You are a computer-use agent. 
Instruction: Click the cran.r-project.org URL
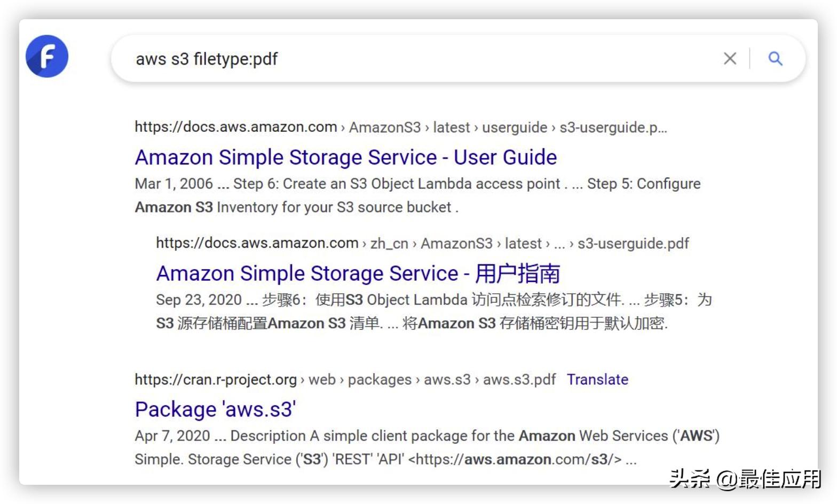(x=215, y=380)
